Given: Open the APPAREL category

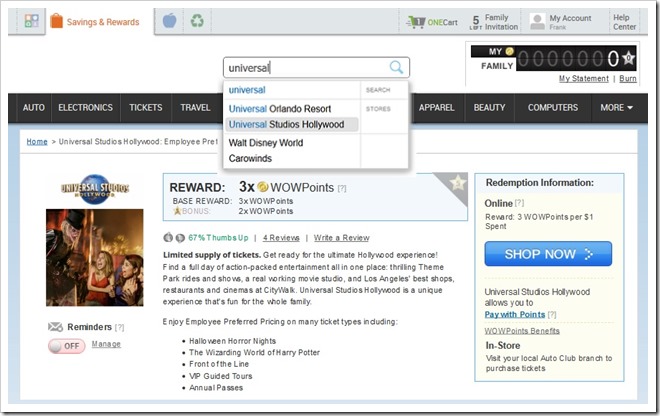Looking at the screenshot, I should click(x=436, y=108).
